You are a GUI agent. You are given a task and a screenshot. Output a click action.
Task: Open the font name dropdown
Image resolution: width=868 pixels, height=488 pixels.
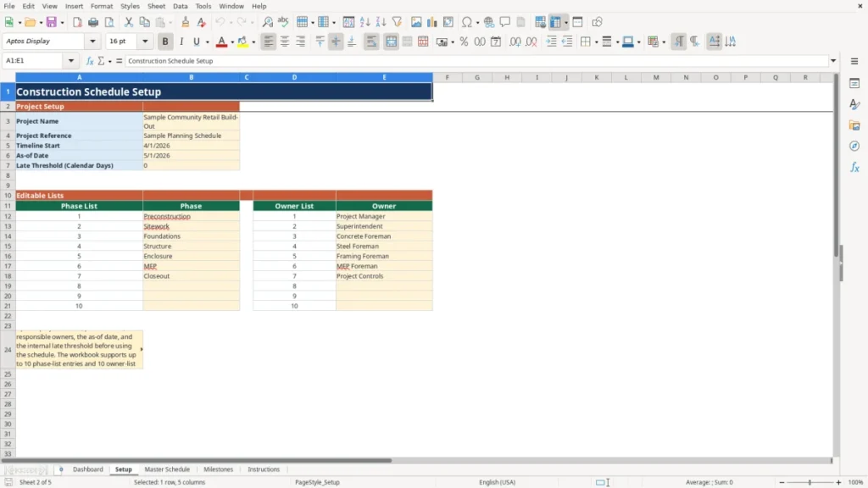click(92, 41)
